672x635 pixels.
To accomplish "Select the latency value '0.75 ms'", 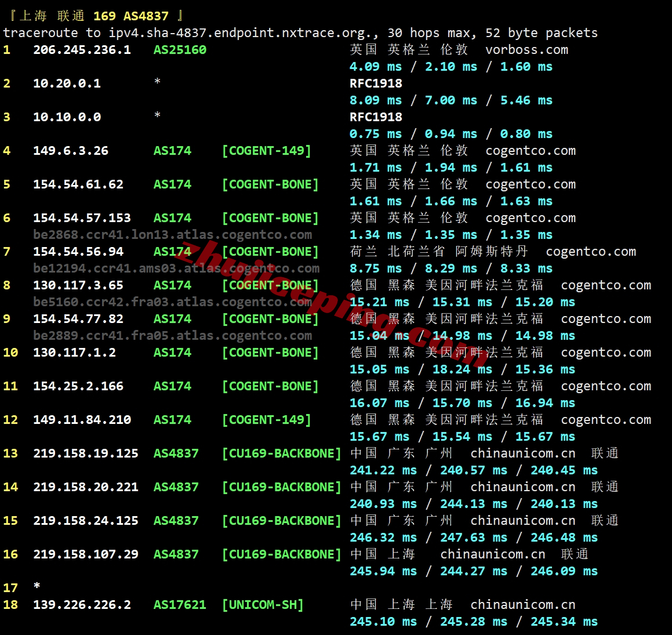I will [376, 134].
